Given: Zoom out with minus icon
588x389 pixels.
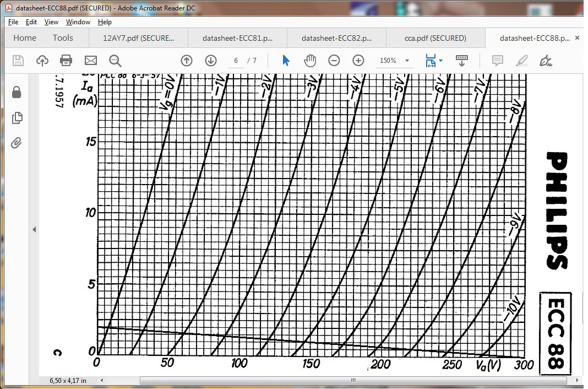Looking at the screenshot, I should click(334, 61).
